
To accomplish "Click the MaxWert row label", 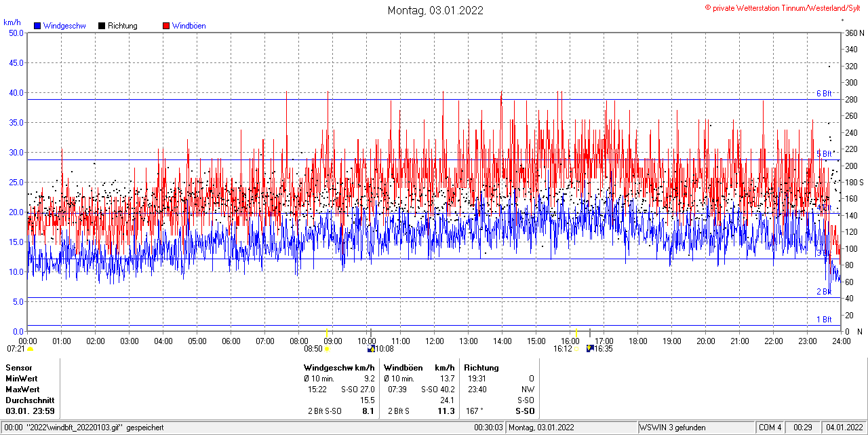I will pyautogui.click(x=22, y=390).
